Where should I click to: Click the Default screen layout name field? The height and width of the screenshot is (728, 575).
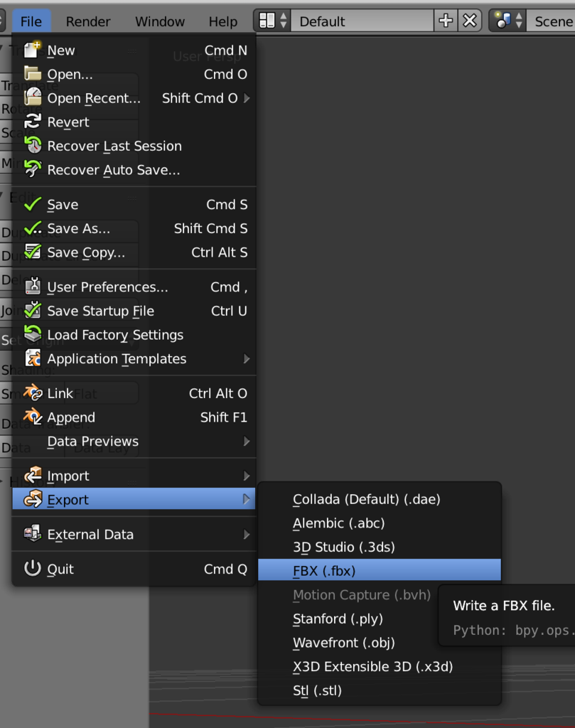pyautogui.click(x=362, y=21)
